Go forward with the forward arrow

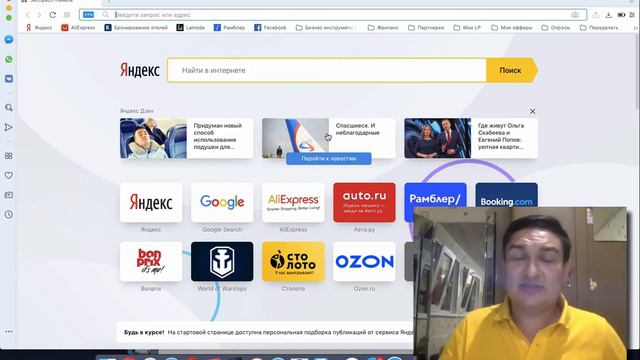40,15
